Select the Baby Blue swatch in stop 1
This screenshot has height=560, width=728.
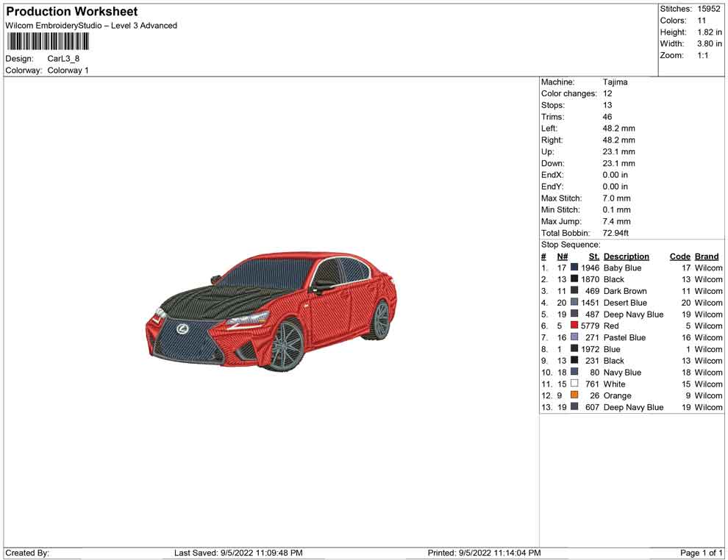click(x=574, y=268)
